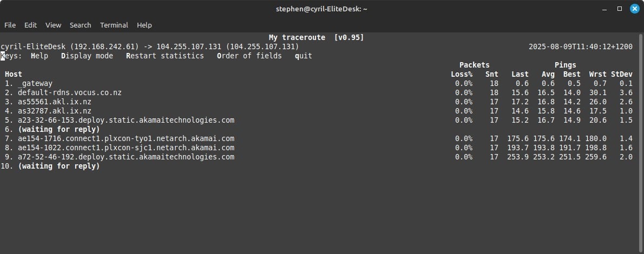Maximize the terminal window
Viewport: 644px width, 254px height.
(x=620, y=9)
